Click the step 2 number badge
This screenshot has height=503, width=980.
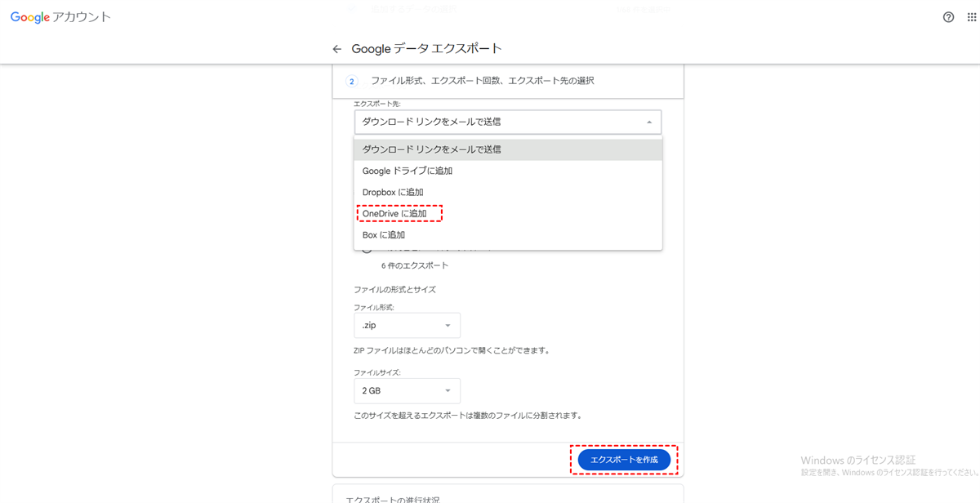pyautogui.click(x=352, y=81)
